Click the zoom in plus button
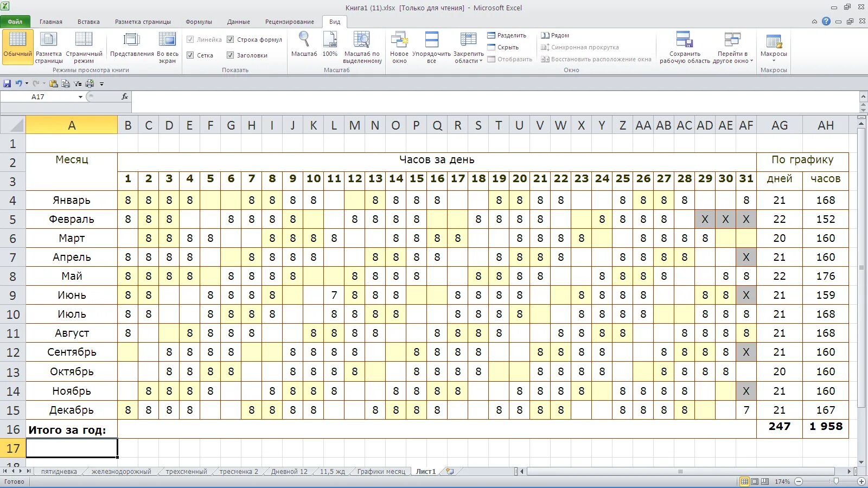The height and width of the screenshot is (488, 868). click(x=861, y=481)
